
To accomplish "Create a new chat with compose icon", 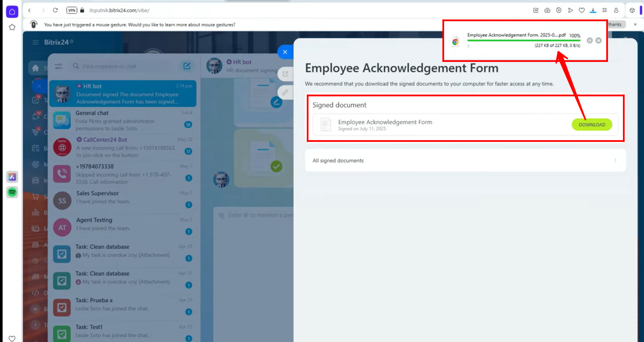I will click(x=187, y=66).
